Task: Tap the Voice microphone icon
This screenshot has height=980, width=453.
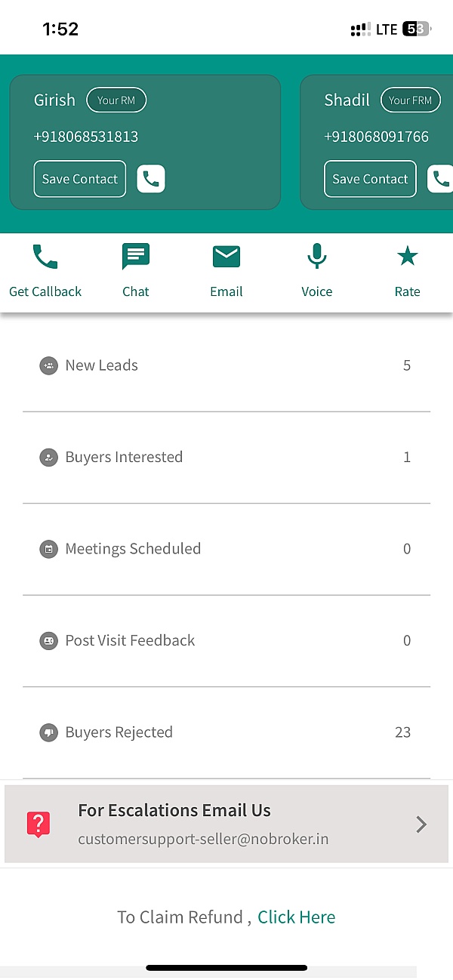Action: (317, 257)
